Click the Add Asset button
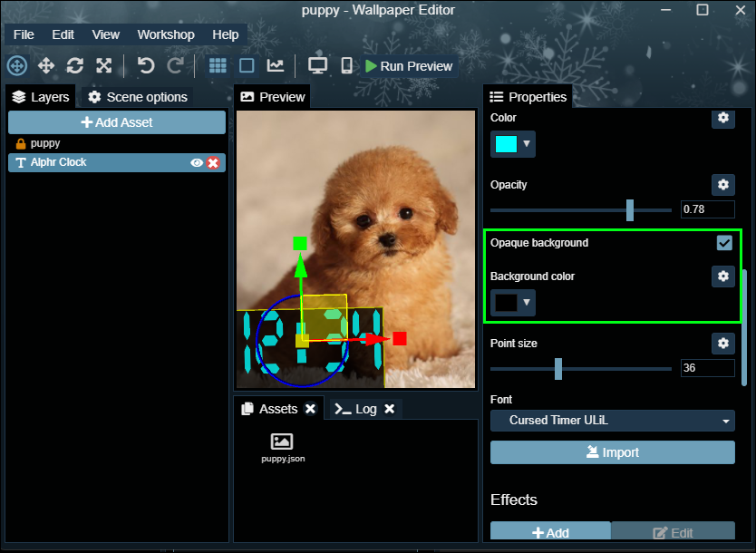 117,122
